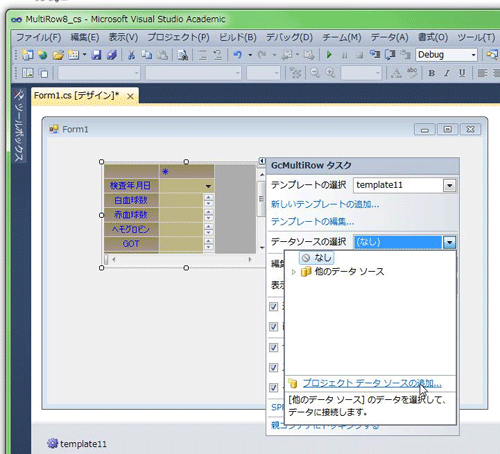
Task: Click the GcMultiRow horizontal scrollbar right arrow
Action: click(250, 259)
